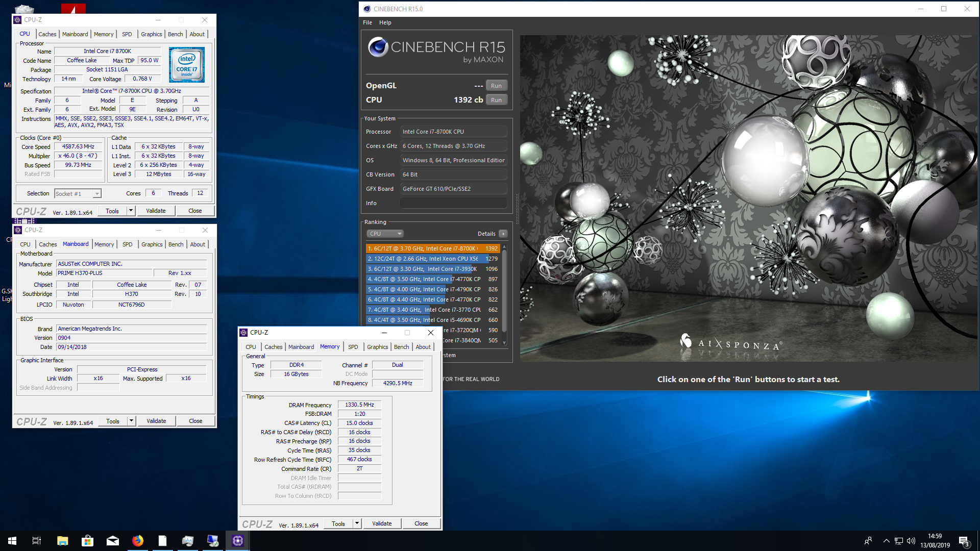Open About tab in top CPU-Z window
Viewport: 980px width, 551px height.
point(197,34)
